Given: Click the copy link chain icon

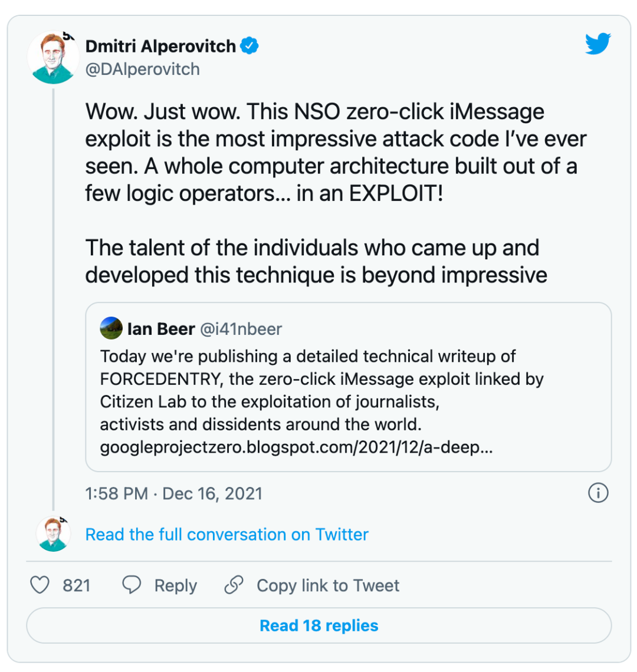Looking at the screenshot, I should click(x=234, y=585).
